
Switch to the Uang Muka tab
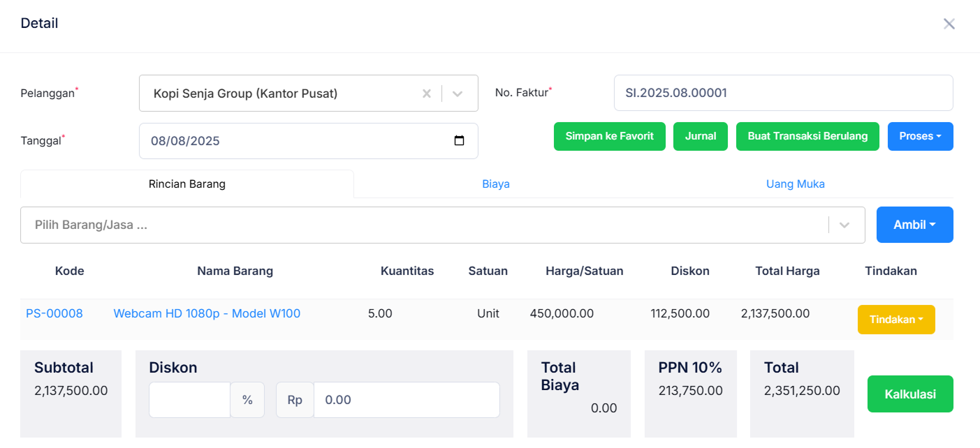795,184
